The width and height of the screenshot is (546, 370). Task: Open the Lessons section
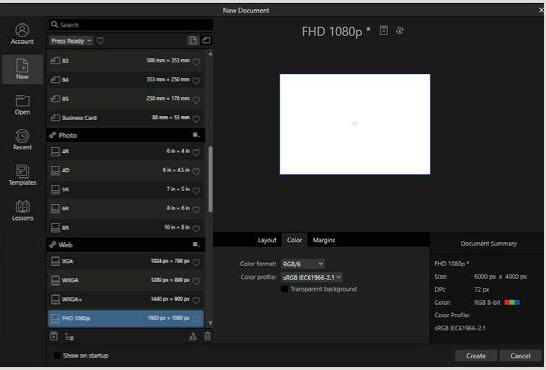point(22,211)
